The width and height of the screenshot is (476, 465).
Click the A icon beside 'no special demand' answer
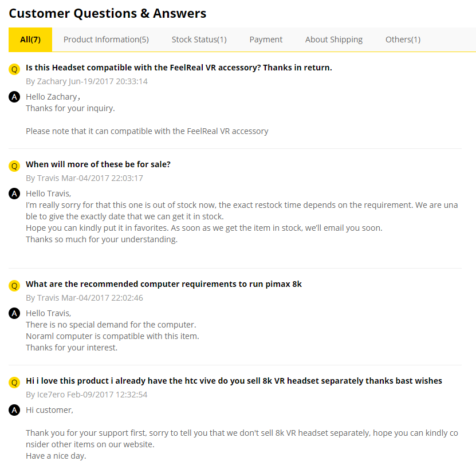14,313
